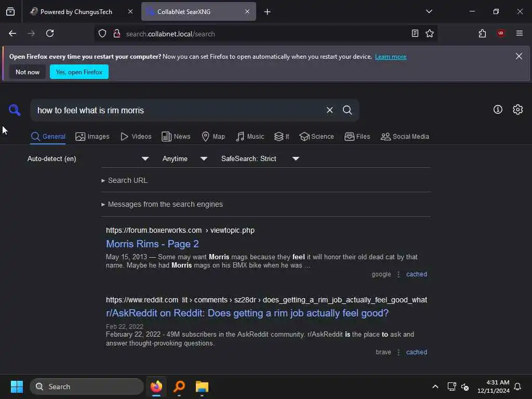Open cached link for brave result

point(416,352)
